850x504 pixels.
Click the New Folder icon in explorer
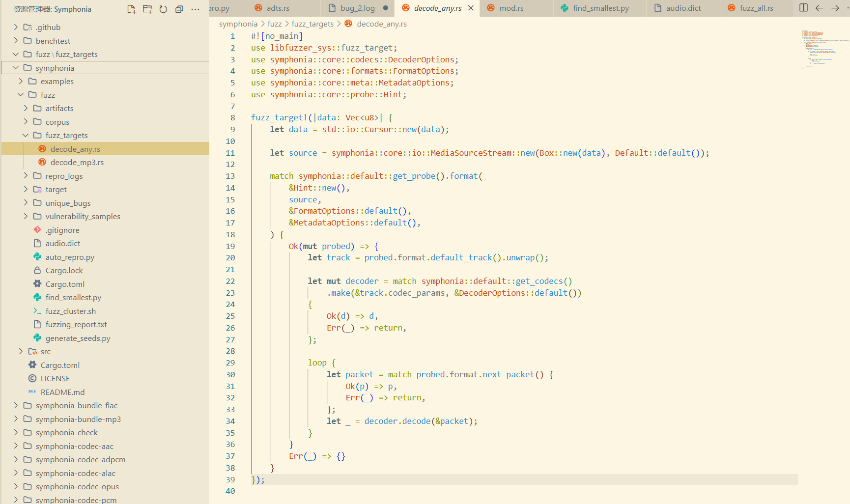click(x=147, y=9)
